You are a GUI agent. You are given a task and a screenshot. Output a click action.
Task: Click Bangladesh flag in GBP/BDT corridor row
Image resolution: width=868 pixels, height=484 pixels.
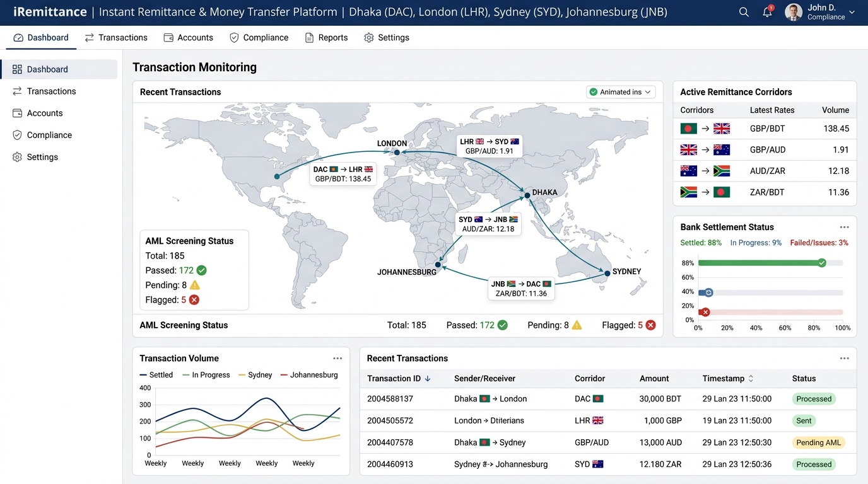pos(688,129)
